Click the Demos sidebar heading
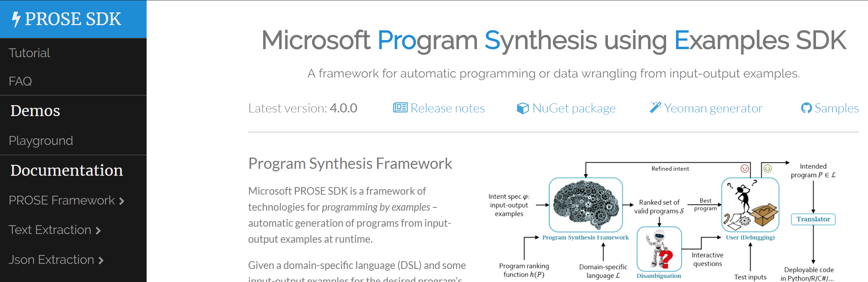The image size is (868, 282). tap(35, 111)
